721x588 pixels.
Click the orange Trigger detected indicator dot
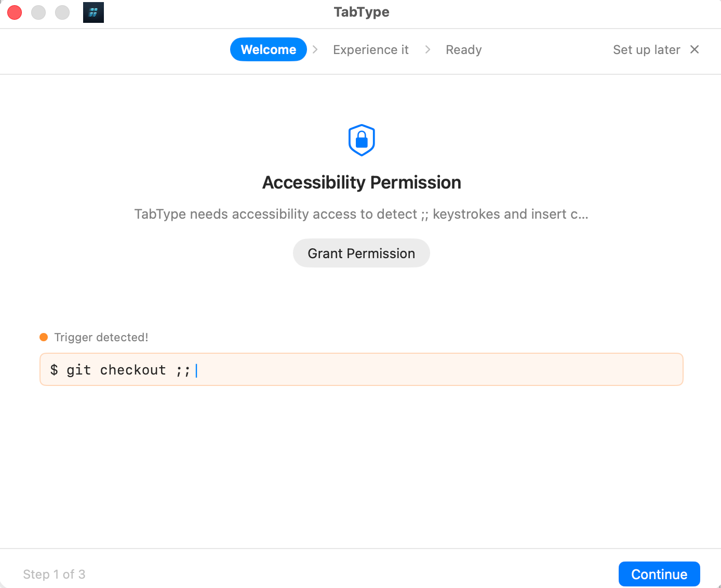[x=44, y=337]
